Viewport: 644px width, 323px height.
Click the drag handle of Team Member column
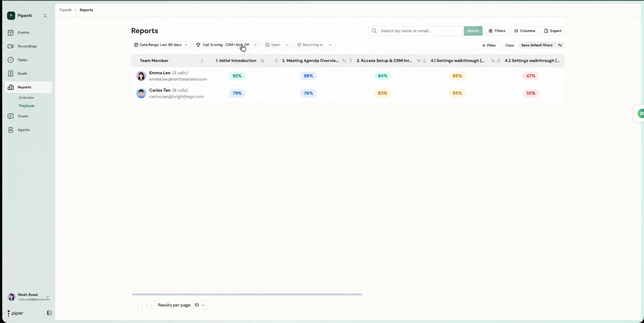click(x=202, y=61)
